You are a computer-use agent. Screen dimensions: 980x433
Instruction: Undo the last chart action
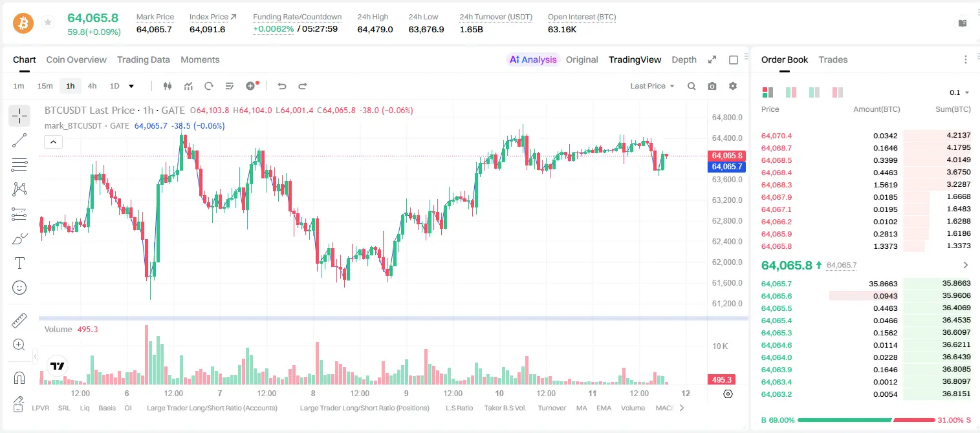pos(282,86)
